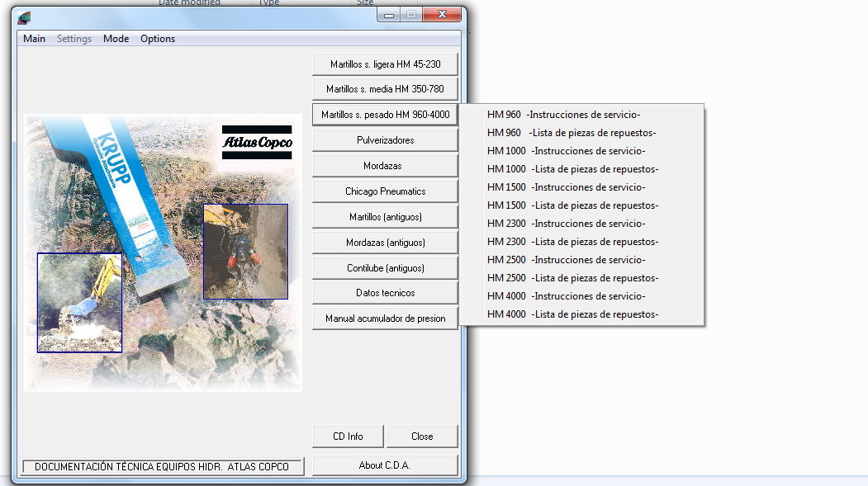Select HM 2300 -Instrucciones de servicio-
Image resolution: width=868 pixels, height=486 pixels.
tap(581, 224)
